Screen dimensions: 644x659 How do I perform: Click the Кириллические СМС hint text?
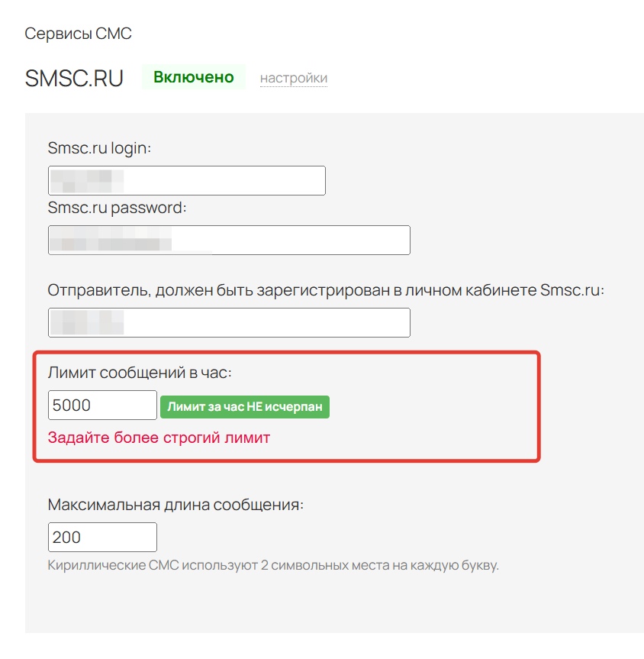(273, 566)
